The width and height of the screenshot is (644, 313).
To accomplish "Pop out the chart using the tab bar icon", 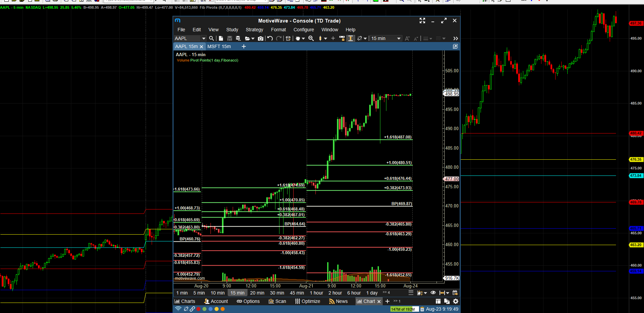I will tap(455, 46).
